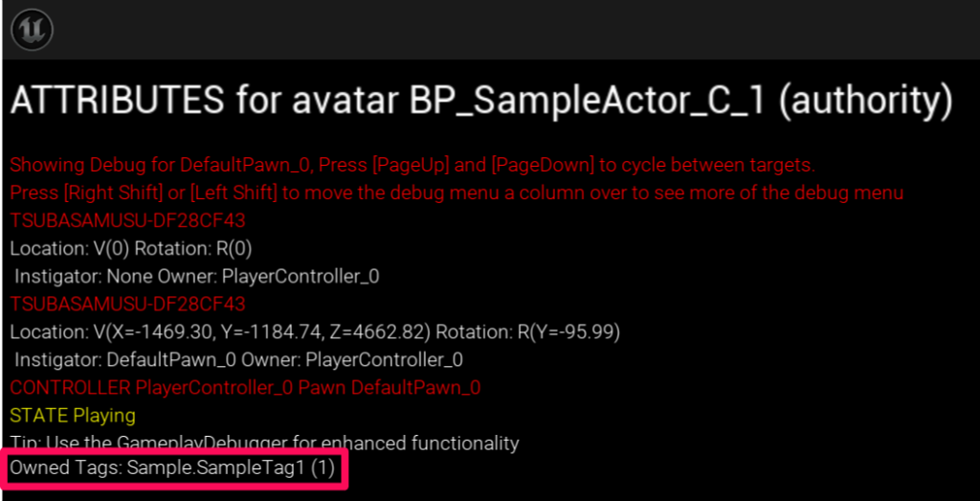Image resolution: width=980 pixels, height=501 pixels.
Task: Click the [Left Shift] key hint
Action: pyautogui.click(x=234, y=193)
